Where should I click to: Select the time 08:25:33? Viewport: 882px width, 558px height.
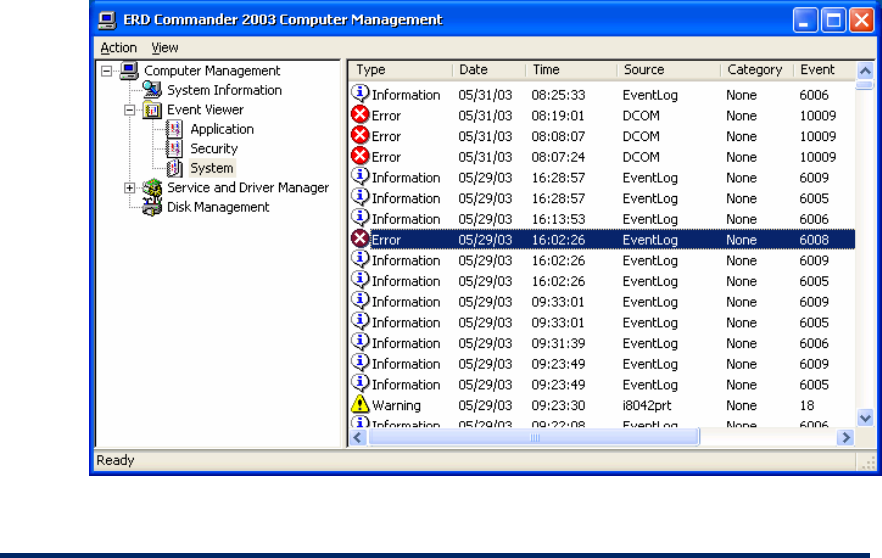(558, 95)
